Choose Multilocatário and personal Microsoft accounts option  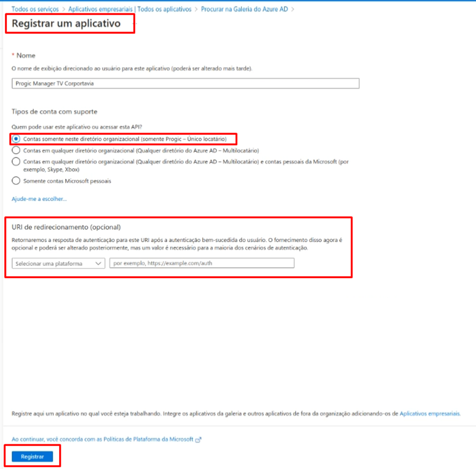click(16, 162)
